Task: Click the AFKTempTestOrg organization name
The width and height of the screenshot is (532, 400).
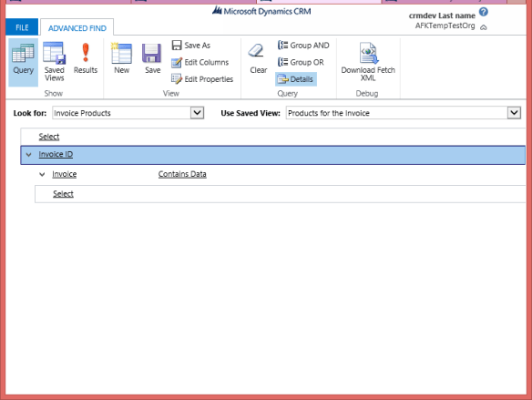Action: click(x=445, y=26)
